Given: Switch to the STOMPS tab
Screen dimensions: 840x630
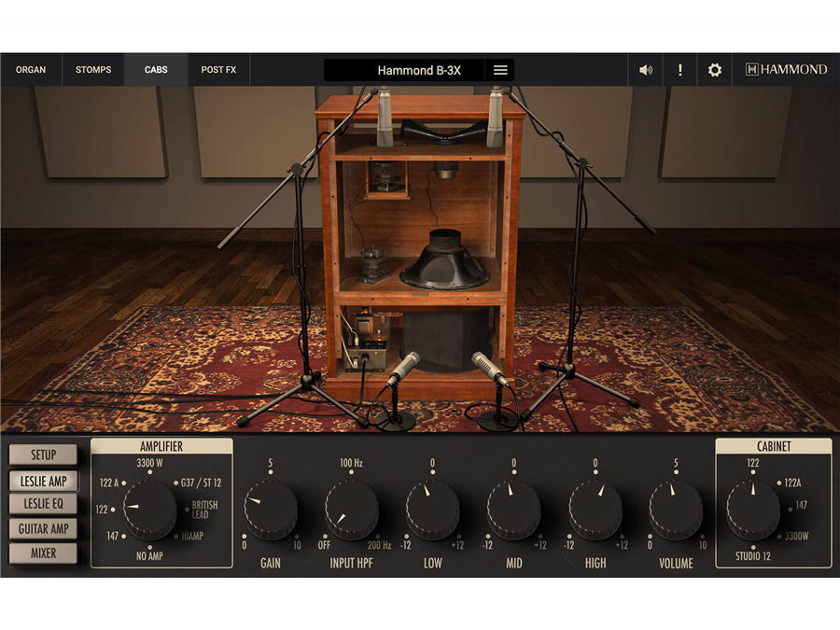Looking at the screenshot, I should click(93, 70).
